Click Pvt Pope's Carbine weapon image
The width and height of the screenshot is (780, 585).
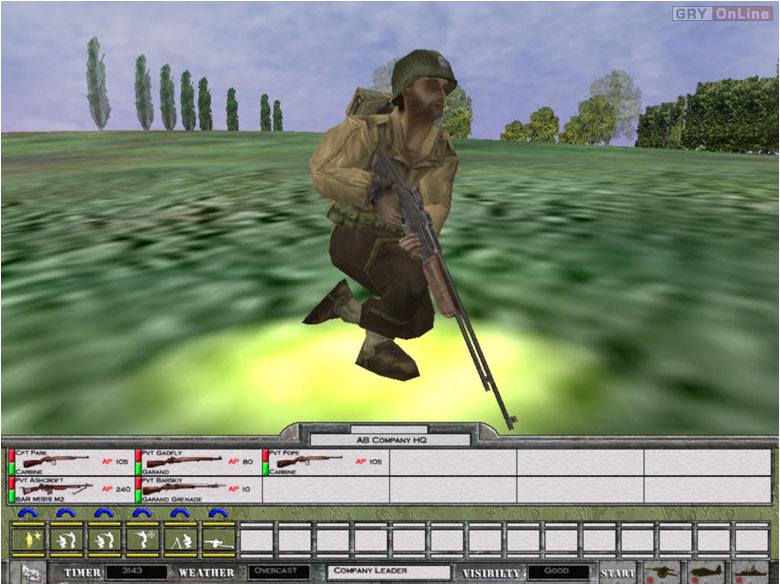(x=309, y=461)
